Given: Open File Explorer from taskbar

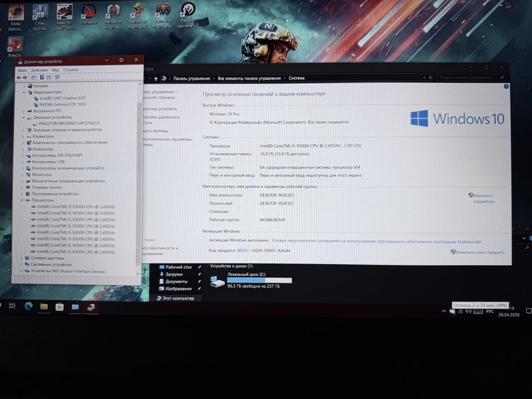Looking at the screenshot, I should (x=44, y=307).
